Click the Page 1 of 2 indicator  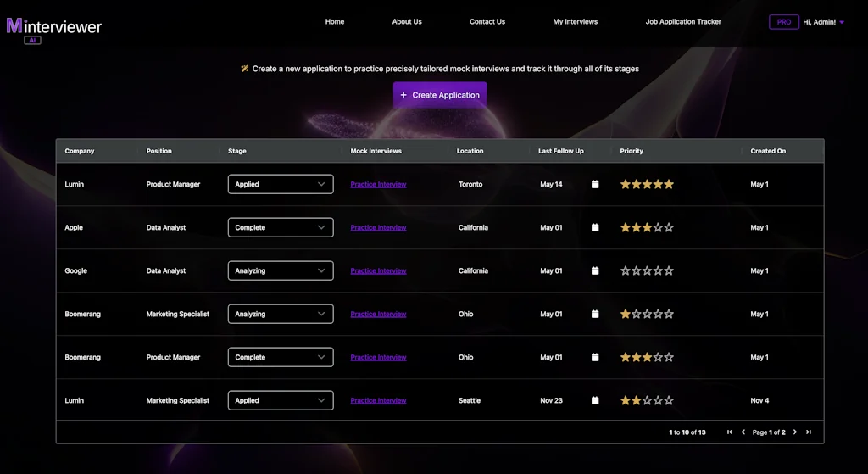[x=769, y=432]
